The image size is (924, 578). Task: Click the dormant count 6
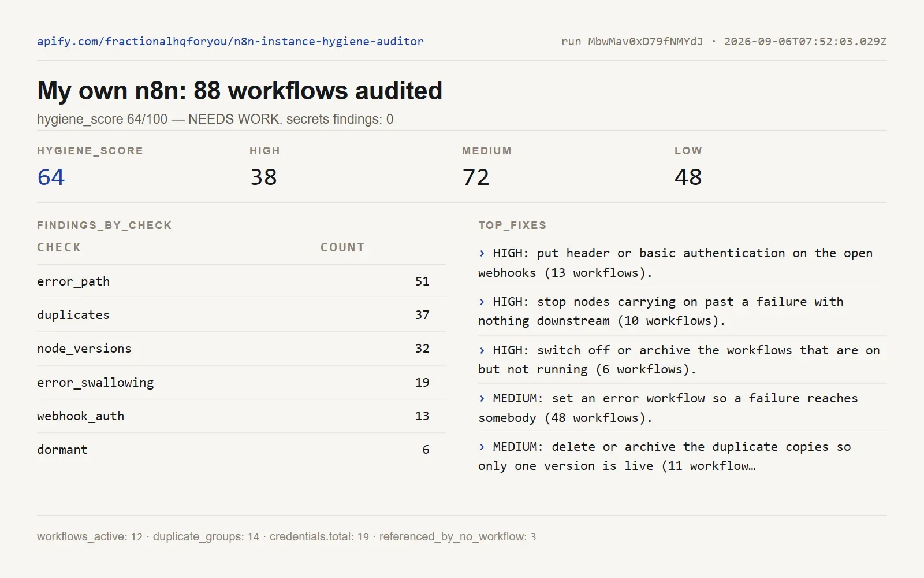(x=426, y=450)
